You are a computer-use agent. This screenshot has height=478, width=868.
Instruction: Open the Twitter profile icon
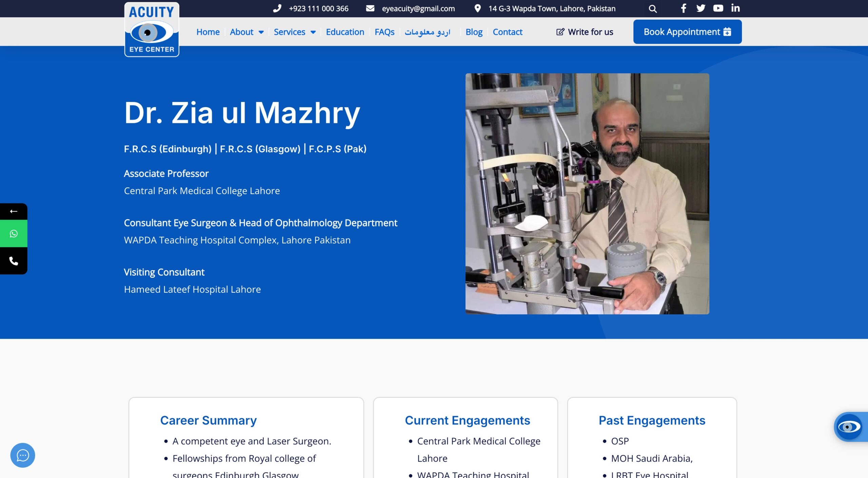701,8
